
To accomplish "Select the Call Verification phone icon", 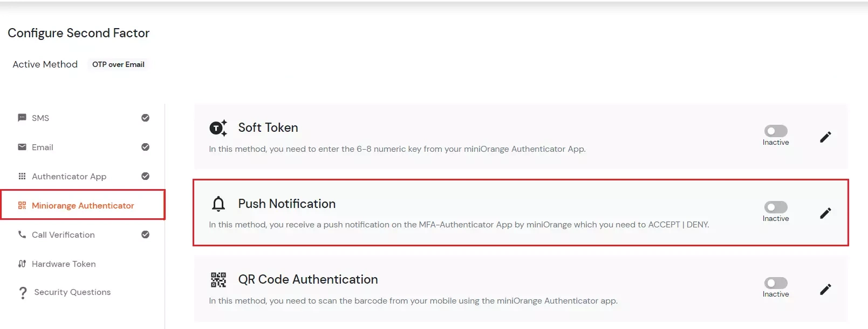I will [x=22, y=234].
